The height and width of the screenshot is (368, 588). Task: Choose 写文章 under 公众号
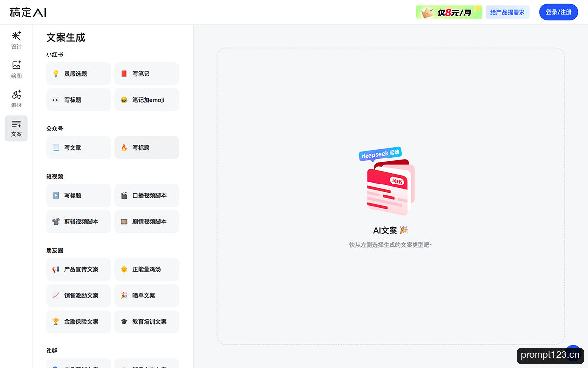[x=78, y=148]
